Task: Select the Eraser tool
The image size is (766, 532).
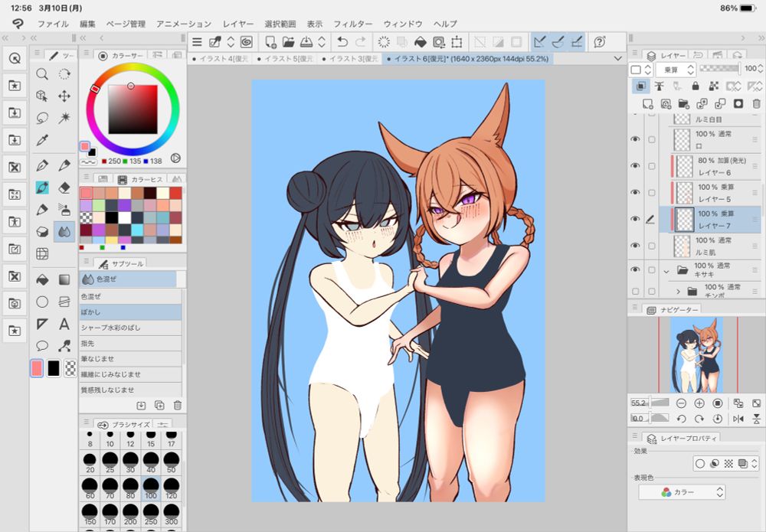Action: 64,188
